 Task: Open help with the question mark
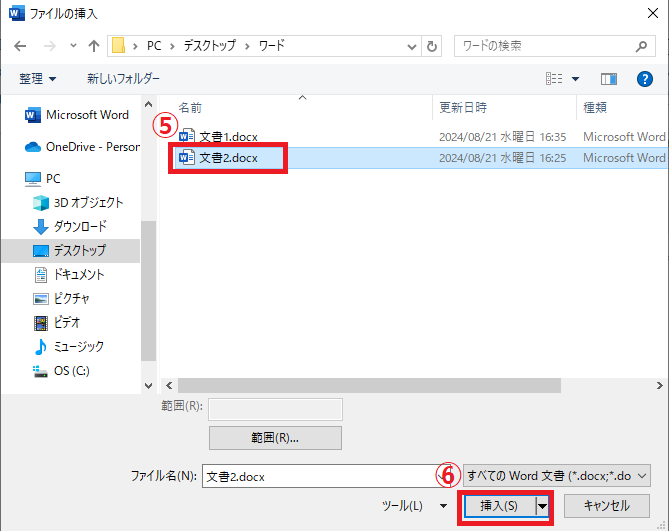[x=645, y=79]
